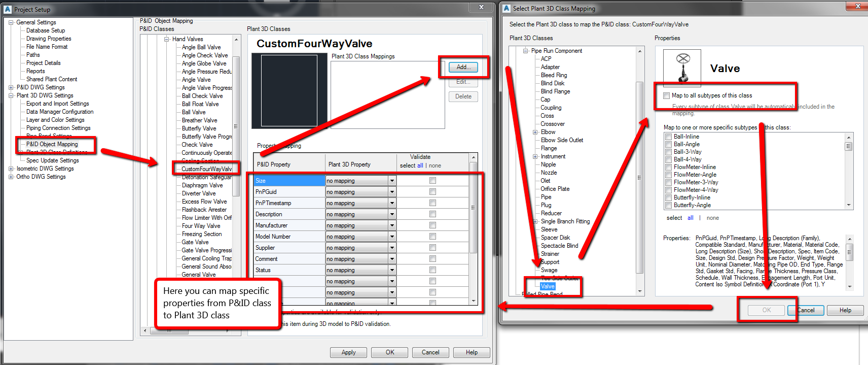Click the CustomFourWayValve preview thumbnail
This screenshot has height=365, width=868.
pos(289,90)
